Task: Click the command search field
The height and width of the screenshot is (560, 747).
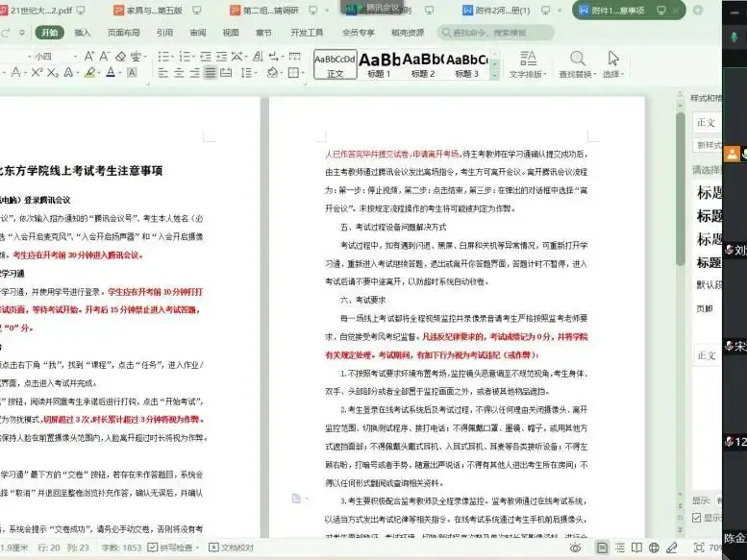Action: coord(495,33)
